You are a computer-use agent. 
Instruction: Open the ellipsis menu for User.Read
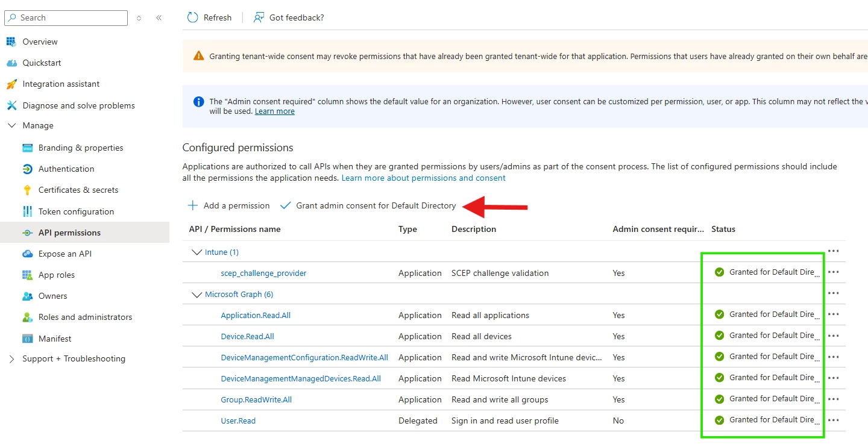(x=834, y=420)
